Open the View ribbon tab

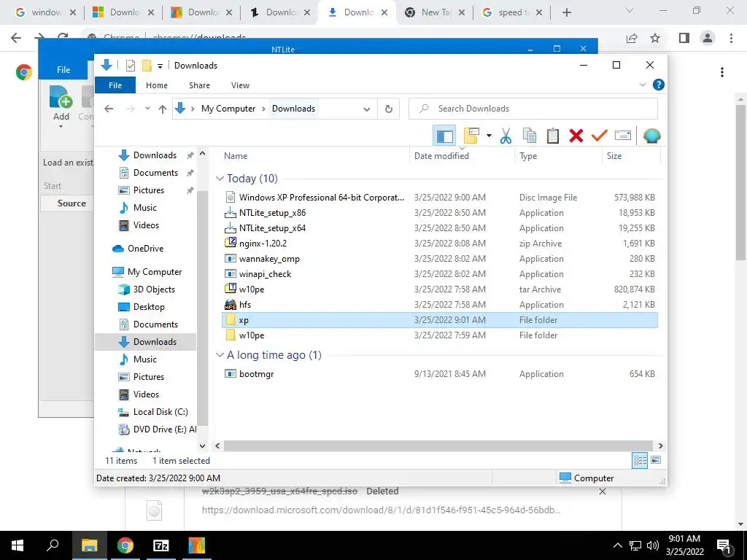coord(240,85)
